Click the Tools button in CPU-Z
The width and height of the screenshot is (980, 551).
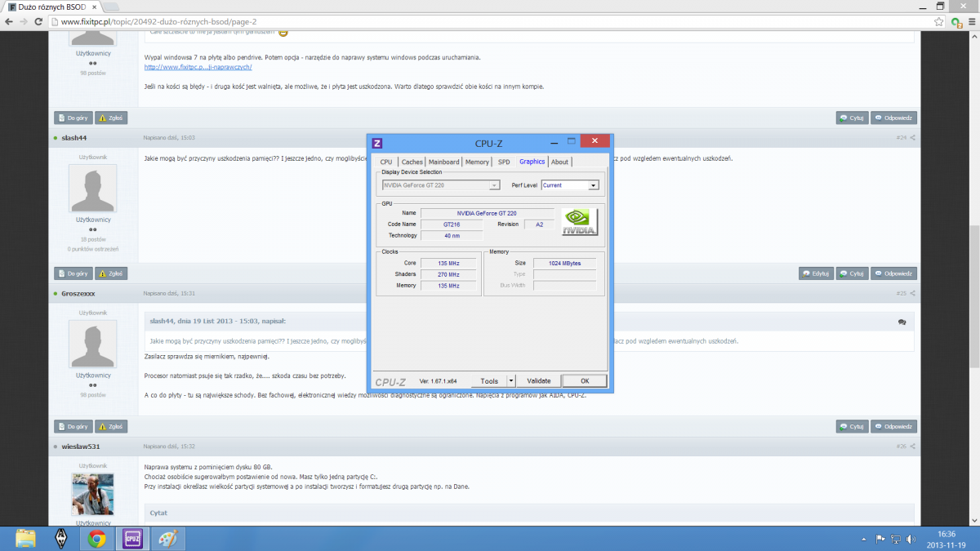[489, 381]
